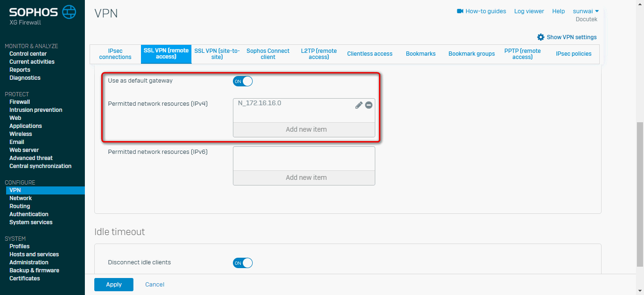
Task: Go to Routing page
Action: point(20,206)
